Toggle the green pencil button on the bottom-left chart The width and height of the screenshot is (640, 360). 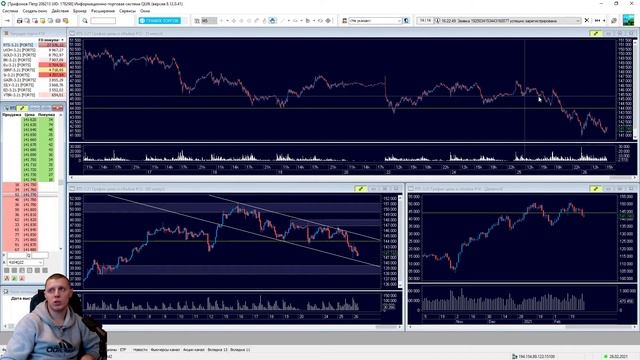360,189
